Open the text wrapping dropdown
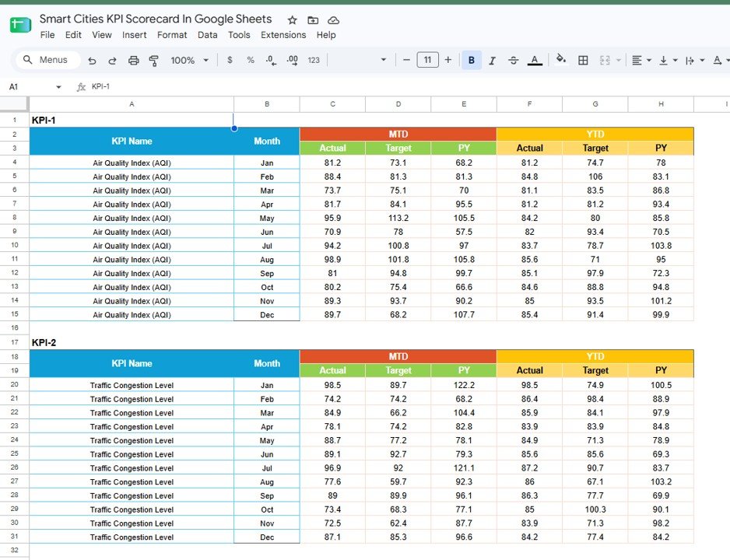730x560 pixels. pyautogui.click(x=694, y=61)
